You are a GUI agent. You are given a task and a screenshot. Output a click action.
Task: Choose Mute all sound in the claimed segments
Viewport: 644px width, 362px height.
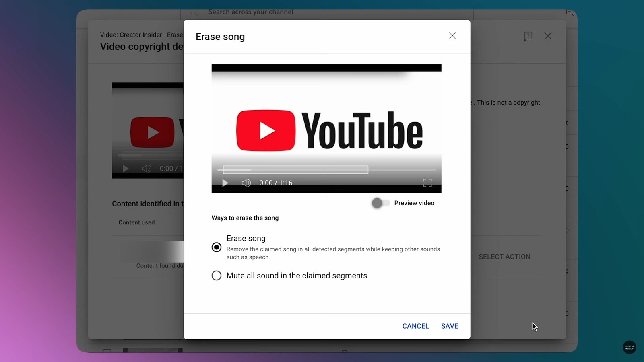pos(217,276)
